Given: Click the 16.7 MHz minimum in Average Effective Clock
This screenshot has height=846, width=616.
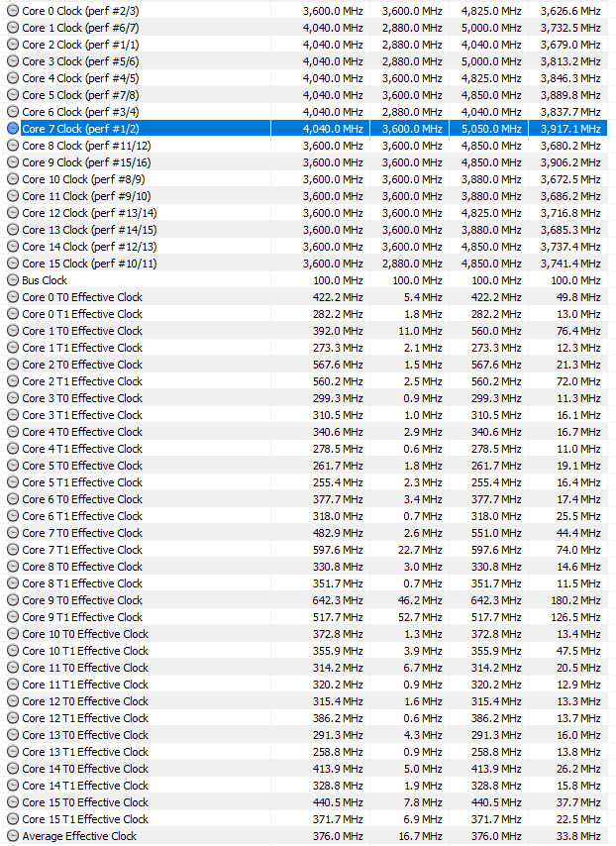Looking at the screenshot, I should point(420,836).
